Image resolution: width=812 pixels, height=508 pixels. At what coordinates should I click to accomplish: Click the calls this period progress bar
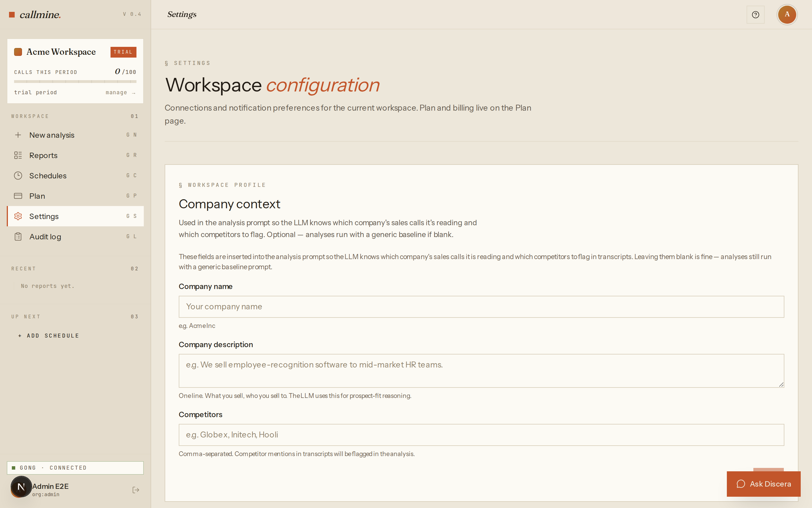click(75, 81)
